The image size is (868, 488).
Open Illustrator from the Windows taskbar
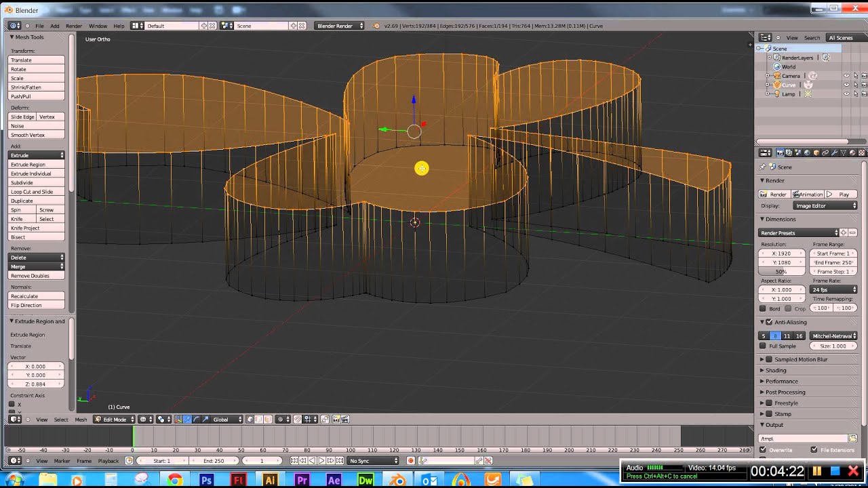coord(270,481)
